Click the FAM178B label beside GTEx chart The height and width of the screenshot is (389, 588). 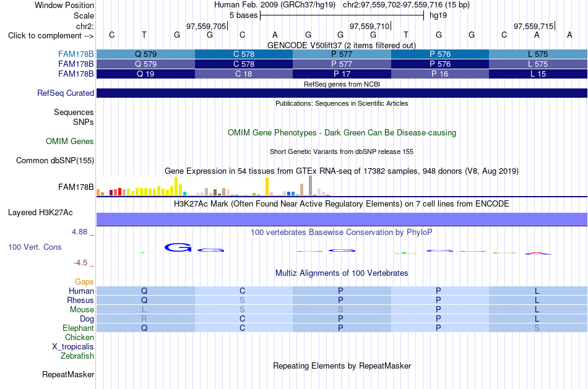(x=76, y=187)
